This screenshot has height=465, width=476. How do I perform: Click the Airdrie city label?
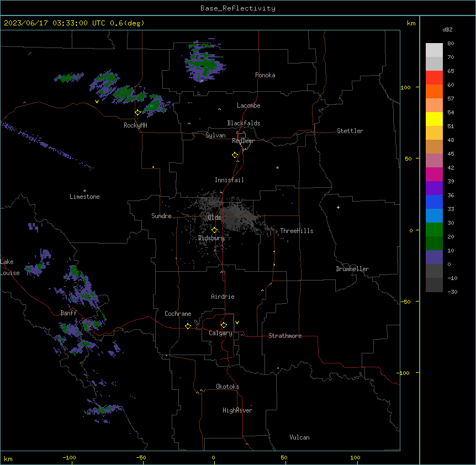(223, 297)
